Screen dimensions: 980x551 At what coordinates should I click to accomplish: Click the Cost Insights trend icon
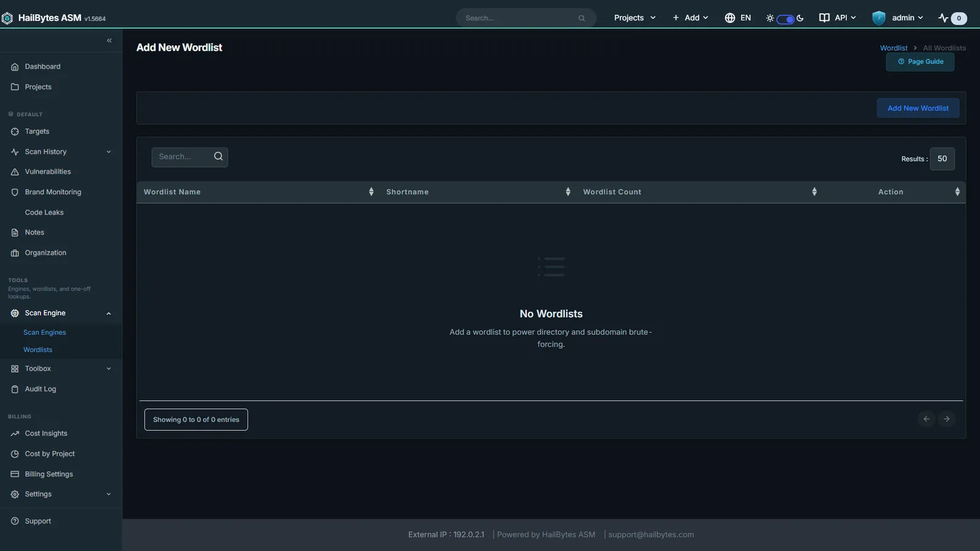[15, 433]
